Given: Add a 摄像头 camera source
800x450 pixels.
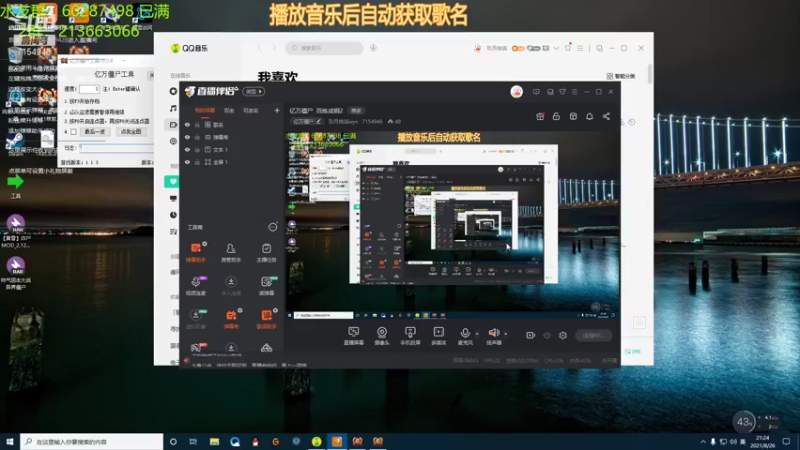Looking at the screenshot, I should (x=382, y=336).
